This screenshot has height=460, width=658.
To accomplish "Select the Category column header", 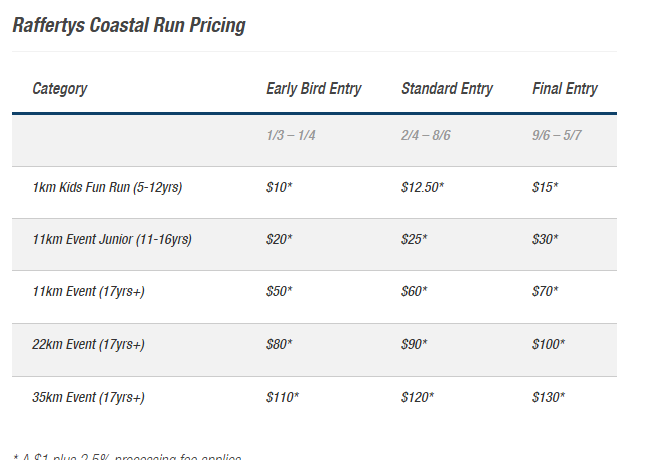I will pyautogui.click(x=60, y=89).
